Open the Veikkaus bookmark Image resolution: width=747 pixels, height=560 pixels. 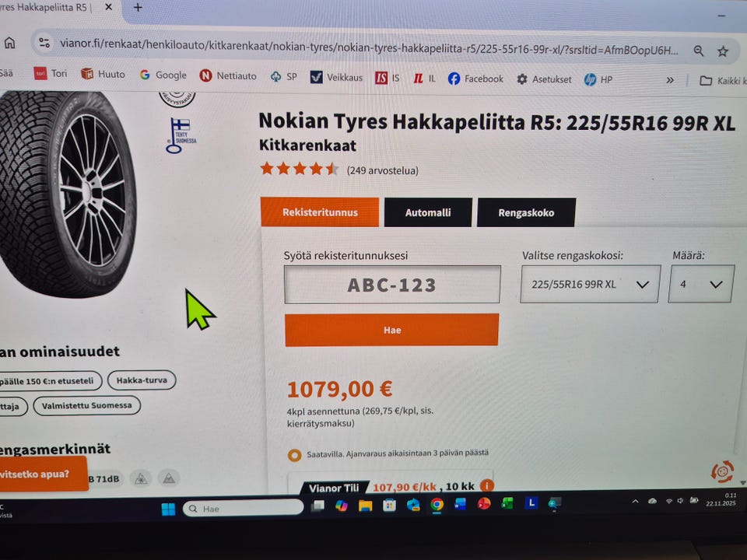click(336, 77)
